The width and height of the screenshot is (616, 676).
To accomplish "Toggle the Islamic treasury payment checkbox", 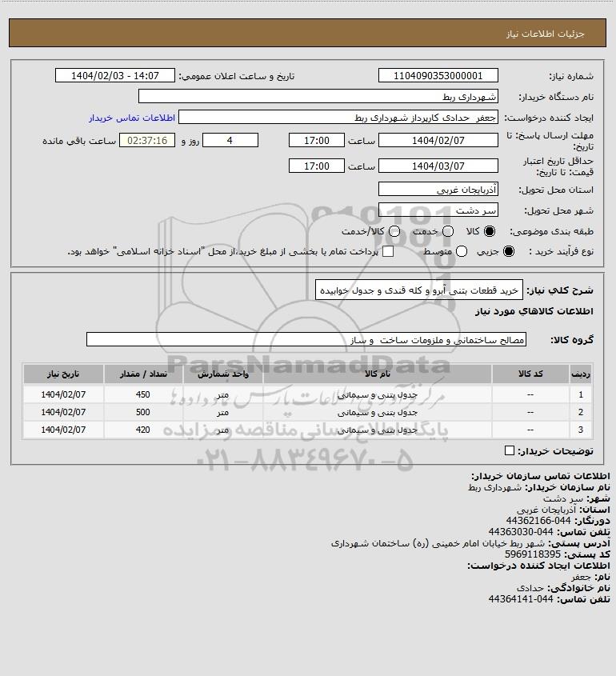I will click(388, 251).
